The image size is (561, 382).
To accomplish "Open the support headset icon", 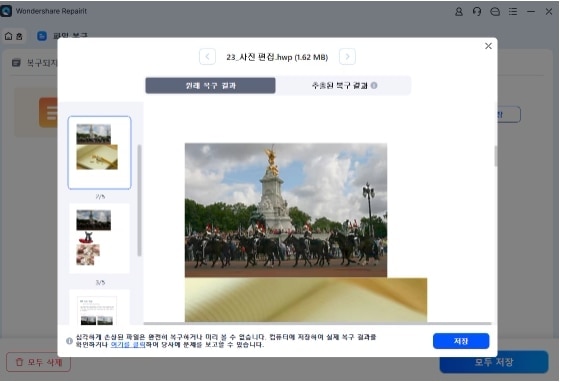I will click(x=477, y=12).
